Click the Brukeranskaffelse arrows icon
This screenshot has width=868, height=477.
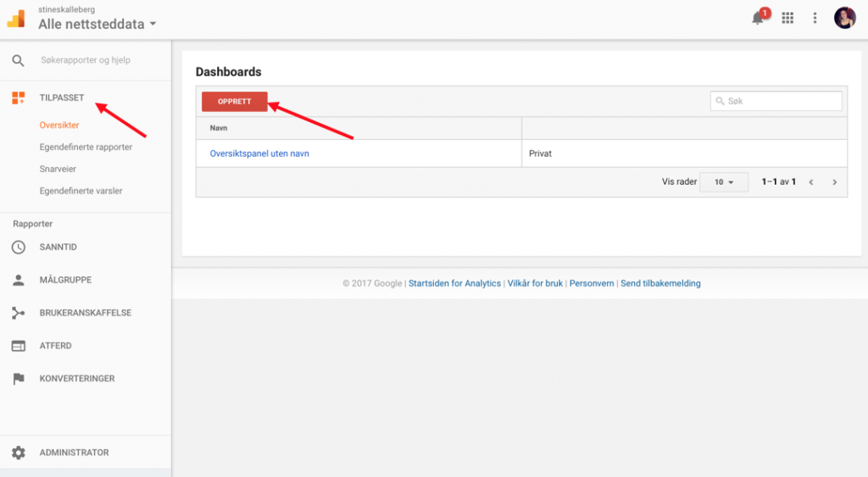(x=19, y=313)
